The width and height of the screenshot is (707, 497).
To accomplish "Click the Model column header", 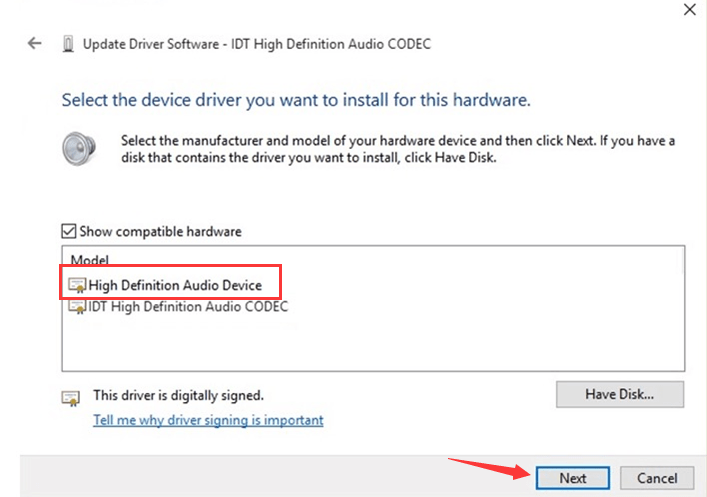I will click(x=90, y=259).
